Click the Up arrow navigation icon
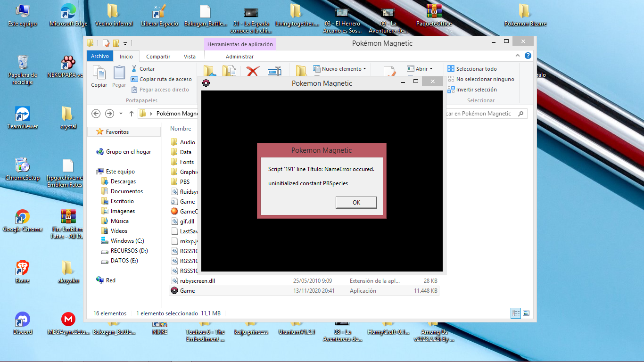Image resolution: width=644 pixels, height=362 pixels. (132, 114)
